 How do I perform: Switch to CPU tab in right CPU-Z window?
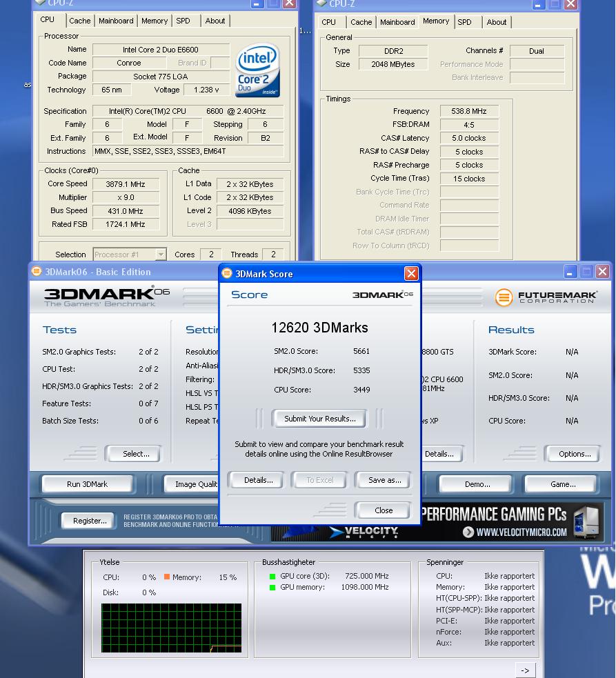click(329, 22)
